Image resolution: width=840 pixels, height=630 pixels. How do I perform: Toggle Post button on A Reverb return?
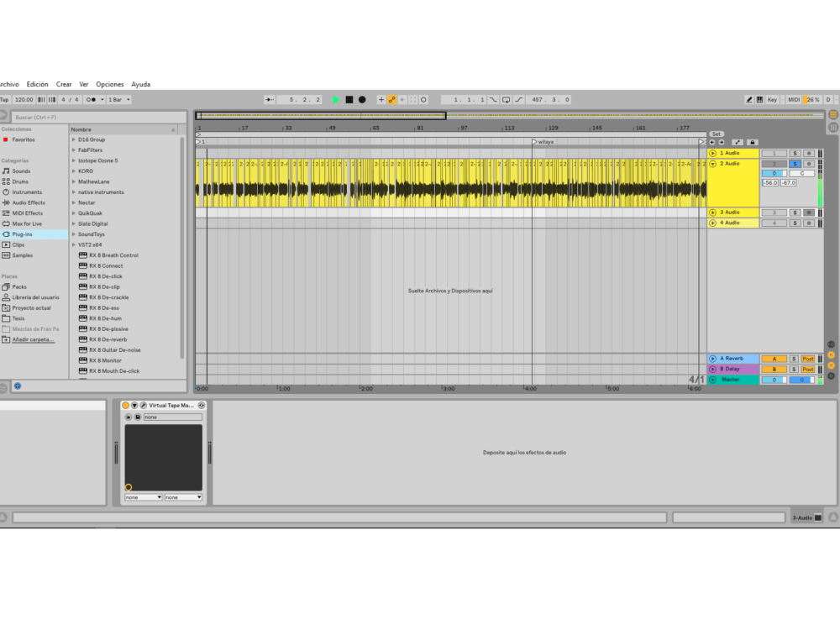(x=808, y=359)
